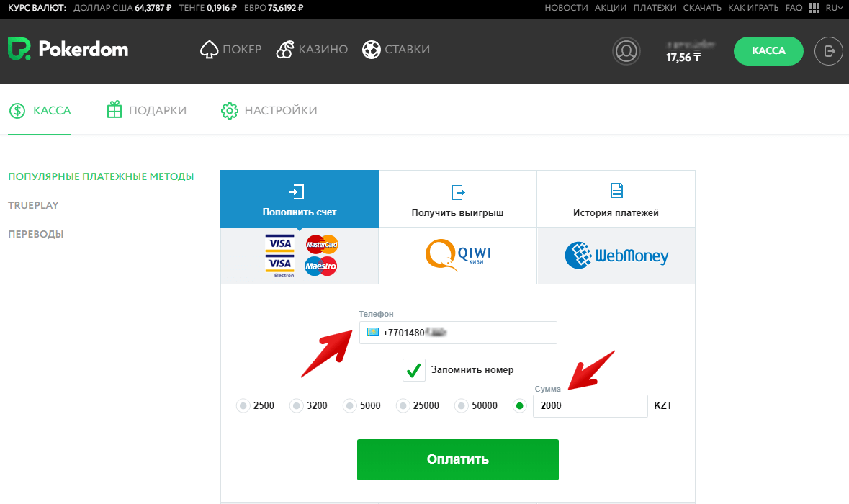
Task: Open Подарки gift section
Action: (146, 110)
